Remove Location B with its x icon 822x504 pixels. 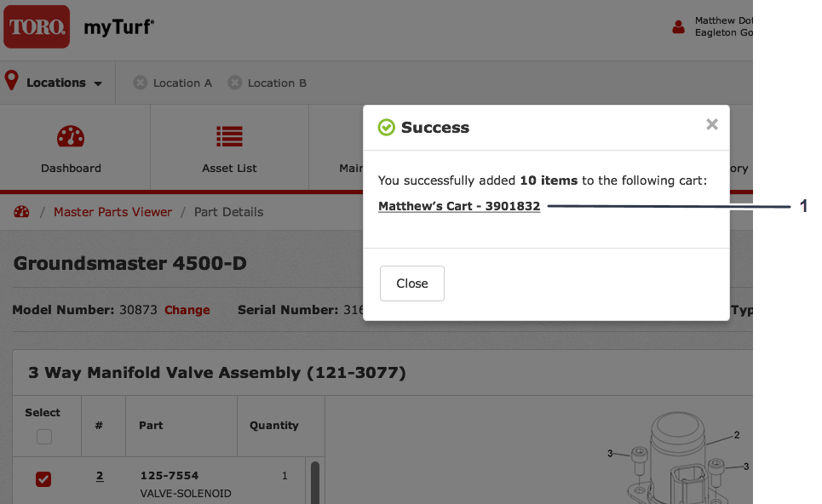(235, 83)
